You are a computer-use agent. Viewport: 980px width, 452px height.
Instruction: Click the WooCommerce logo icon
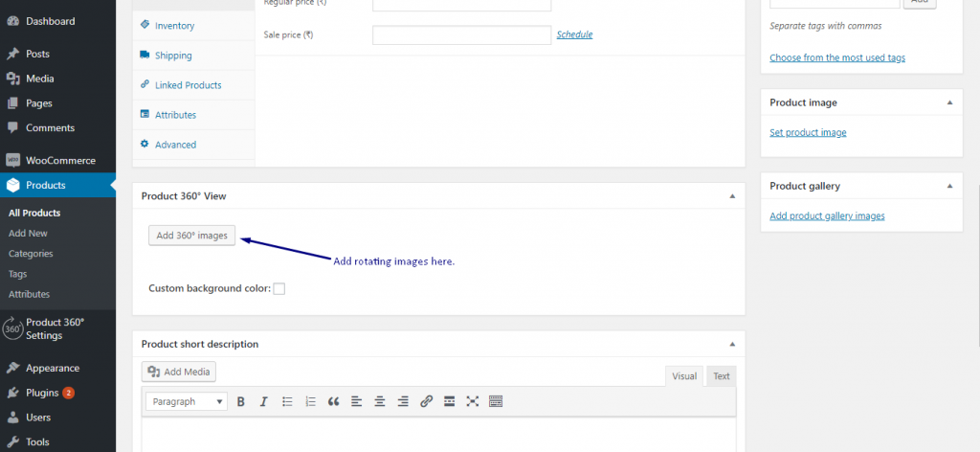tap(12, 160)
